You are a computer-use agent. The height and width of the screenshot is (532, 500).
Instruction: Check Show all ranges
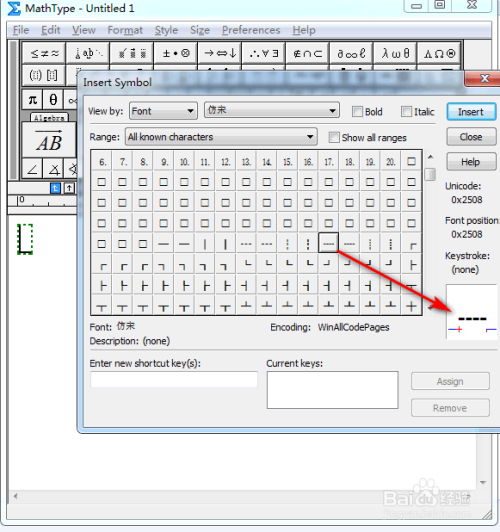[334, 137]
